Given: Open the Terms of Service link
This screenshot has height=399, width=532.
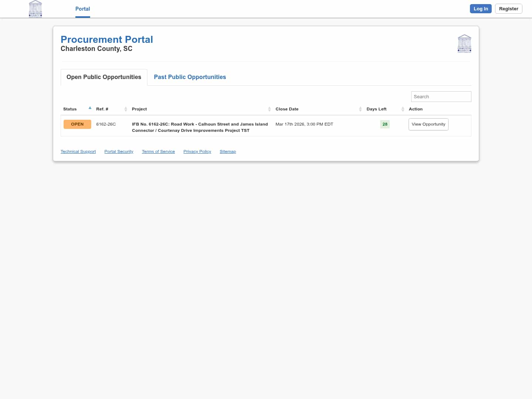Looking at the screenshot, I should pos(158,151).
